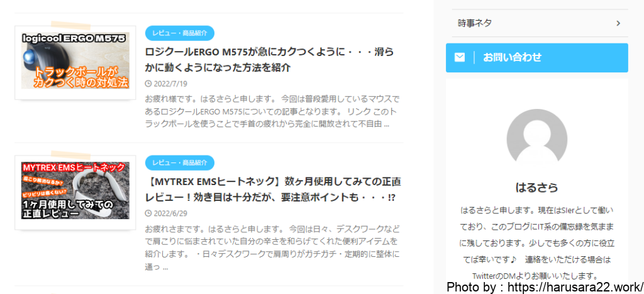Click the 2022/7/19 post date
This screenshot has width=644, height=294.
pos(170,84)
